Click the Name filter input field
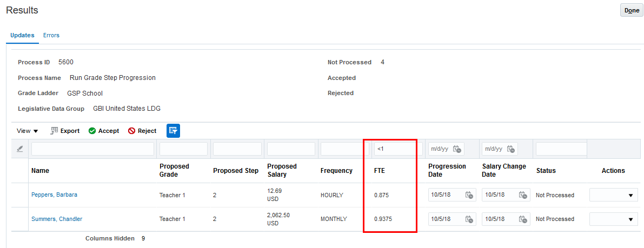Viewport: 644px width, 248px height. tap(92, 149)
